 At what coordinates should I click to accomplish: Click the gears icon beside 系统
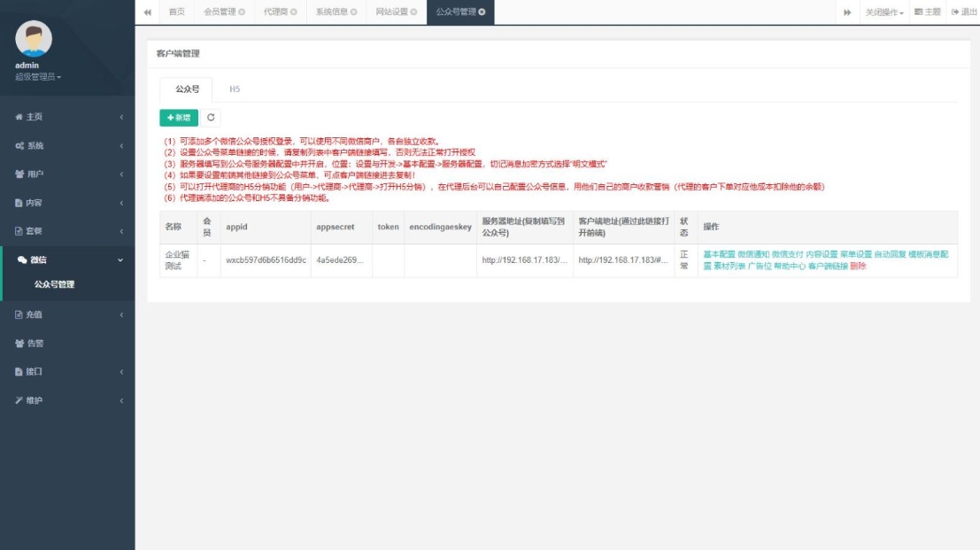[19, 145]
